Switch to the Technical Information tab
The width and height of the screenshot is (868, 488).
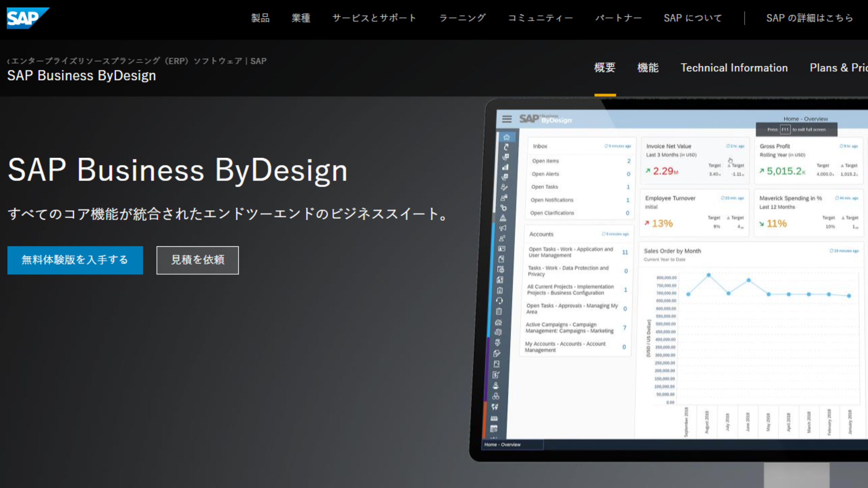point(734,68)
